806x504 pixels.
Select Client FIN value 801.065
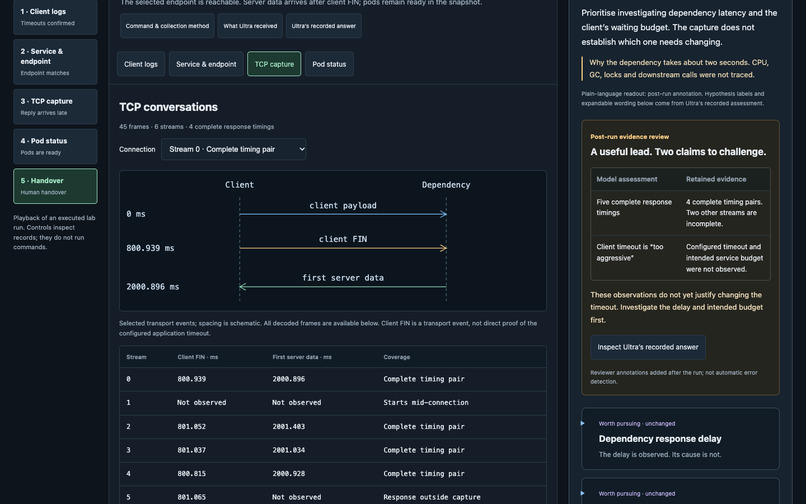[x=191, y=497]
